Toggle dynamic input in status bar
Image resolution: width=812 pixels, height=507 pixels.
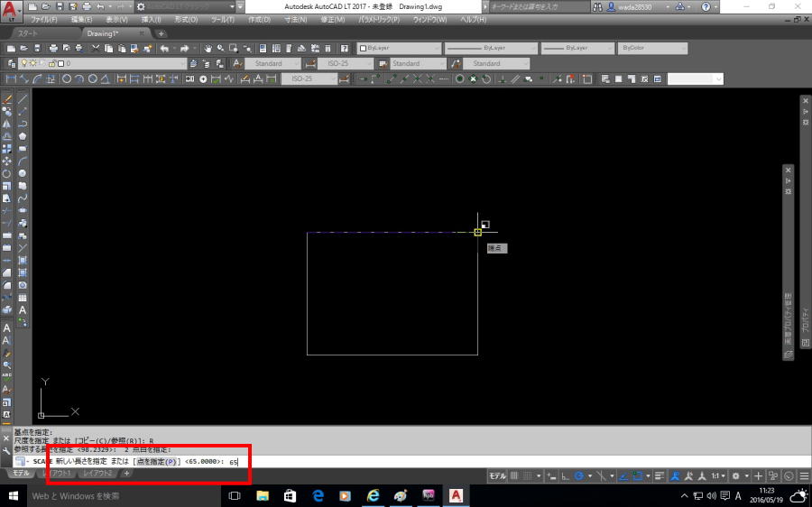(x=551, y=475)
